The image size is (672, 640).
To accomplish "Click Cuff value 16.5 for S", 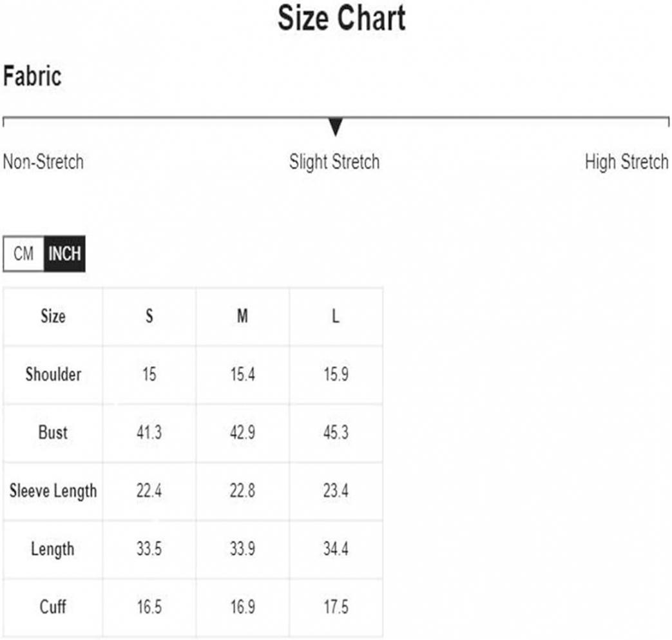I will tap(149, 607).
